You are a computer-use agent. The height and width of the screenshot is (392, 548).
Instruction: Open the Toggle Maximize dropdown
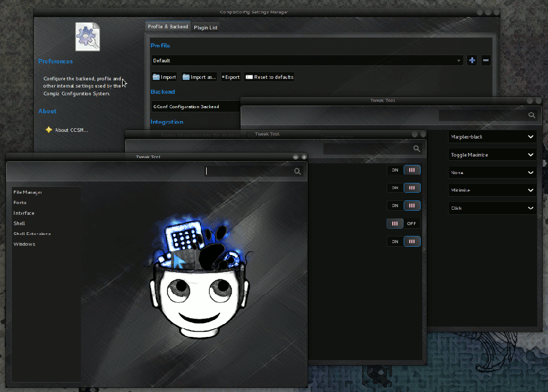tap(492, 155)
